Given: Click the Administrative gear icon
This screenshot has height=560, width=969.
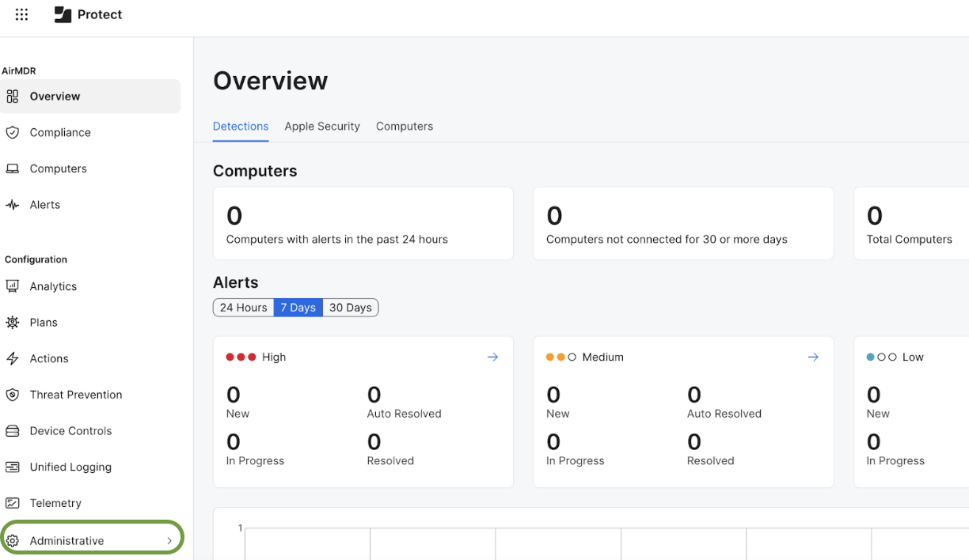Looking at the screenshot, I should click(12, 541).
